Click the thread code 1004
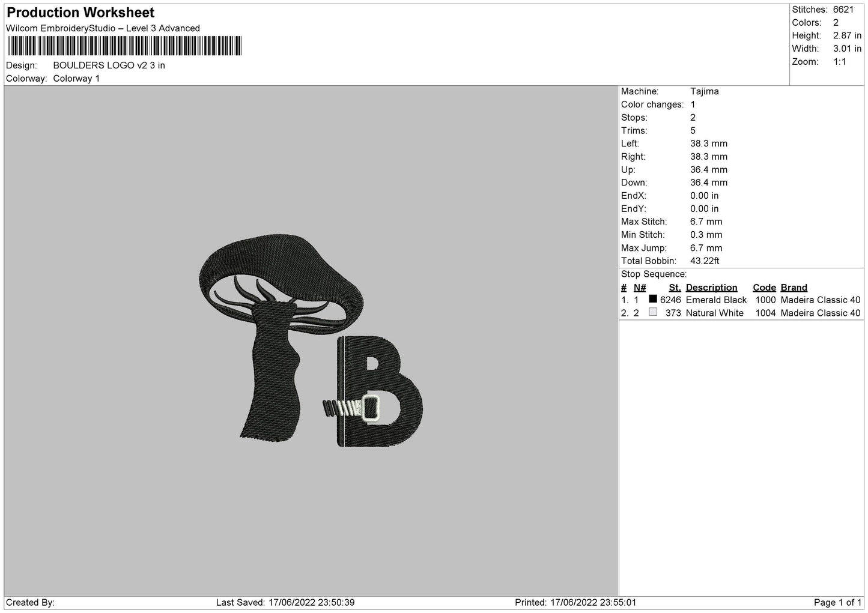Image resolution: width=868 pixels, height=613 pixels. pos(766,313)
